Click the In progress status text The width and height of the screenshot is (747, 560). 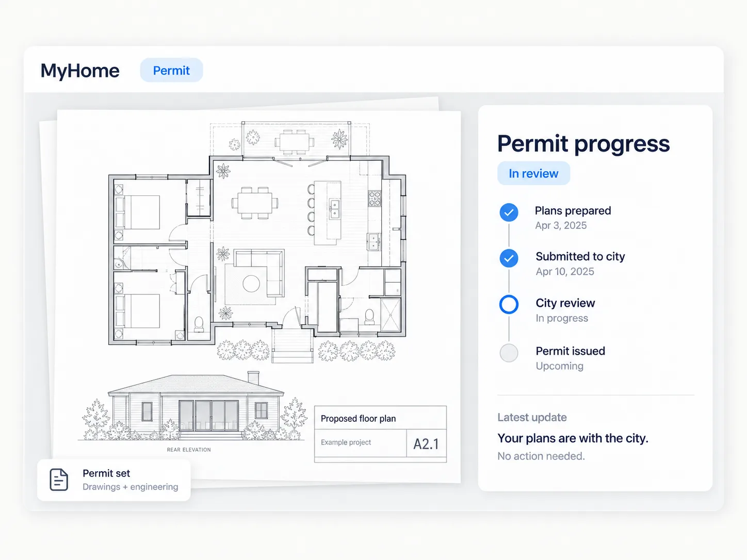coord(562,318)
